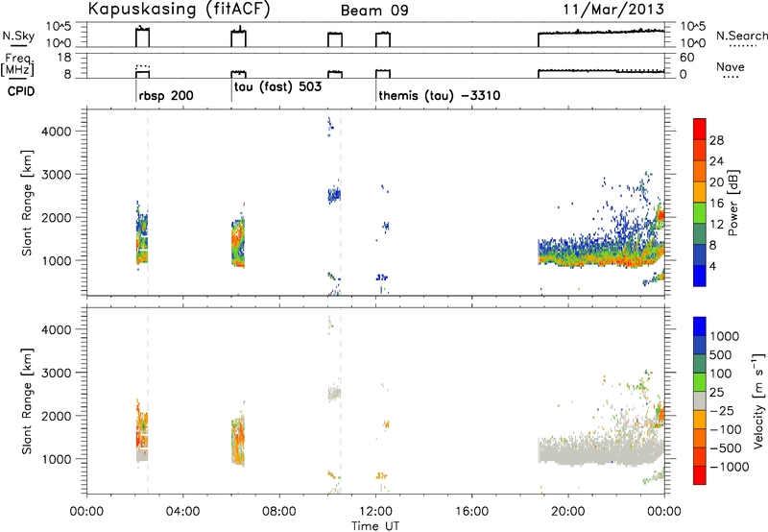Click the power echo cluster near 06:00 UT
The image size is (768, 532).
pos(238,243)
